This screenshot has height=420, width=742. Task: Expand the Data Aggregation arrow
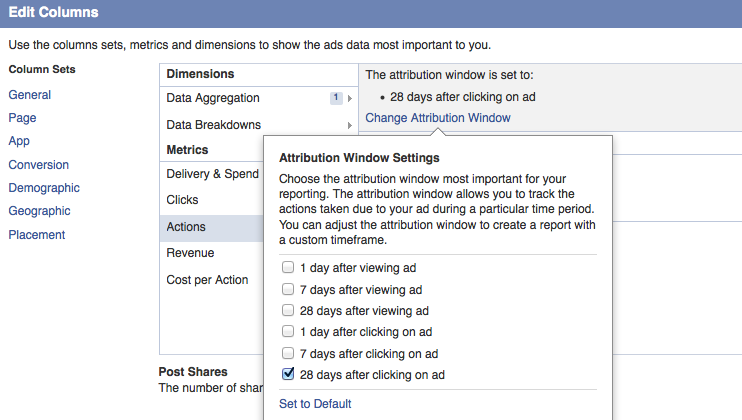point(350,98)
